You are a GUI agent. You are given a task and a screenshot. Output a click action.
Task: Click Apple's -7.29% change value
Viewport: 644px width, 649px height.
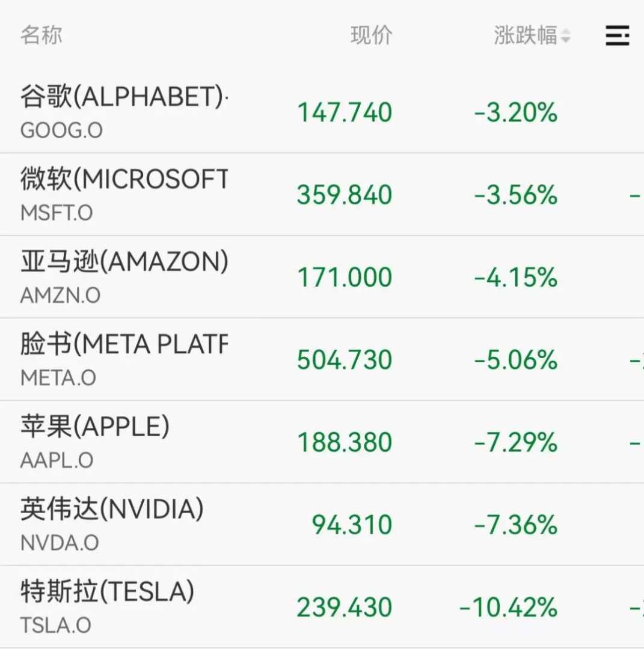pyautogui.click(x=516, y=443)
